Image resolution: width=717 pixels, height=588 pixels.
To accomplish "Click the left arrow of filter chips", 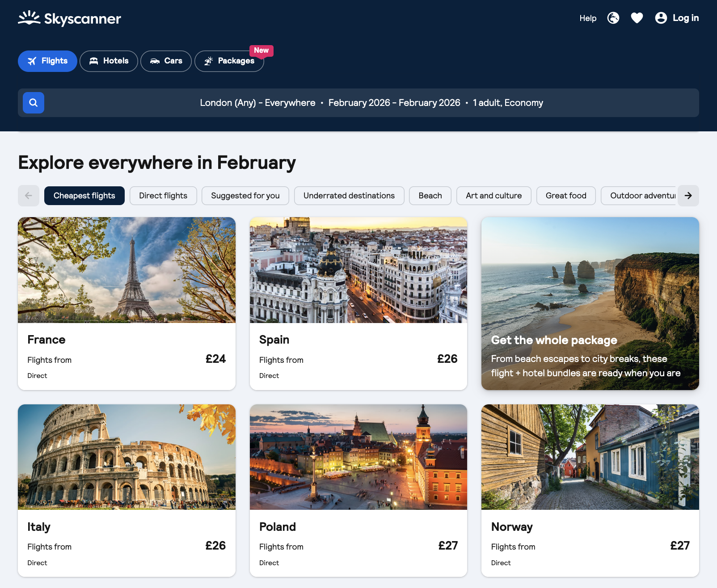I will [29, 196].
